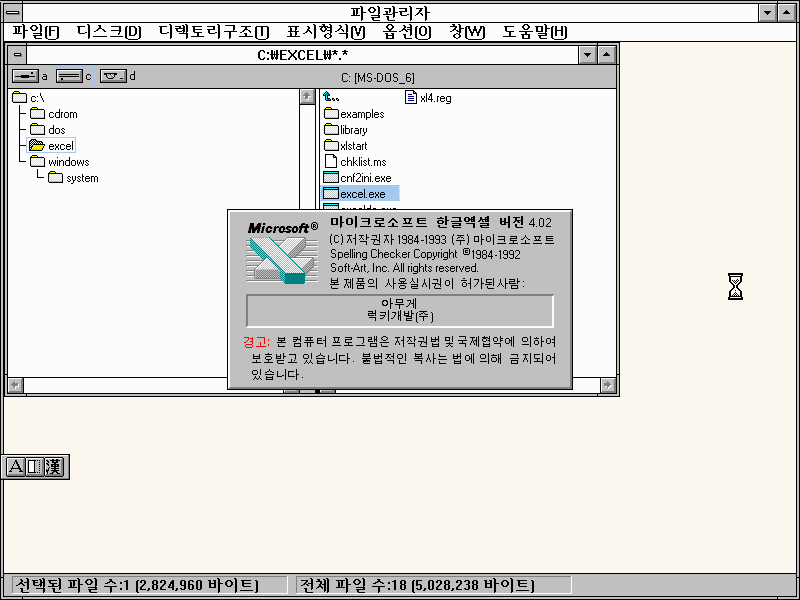Open the 파일(F) menu
Viewport: 800px width, 600px height.
(x=36, y=32)
